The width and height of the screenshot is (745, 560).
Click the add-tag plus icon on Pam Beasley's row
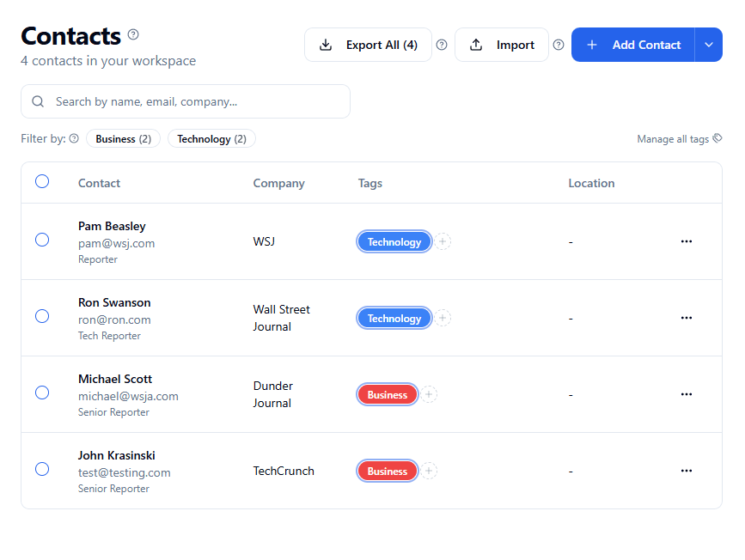pos(443,241)
